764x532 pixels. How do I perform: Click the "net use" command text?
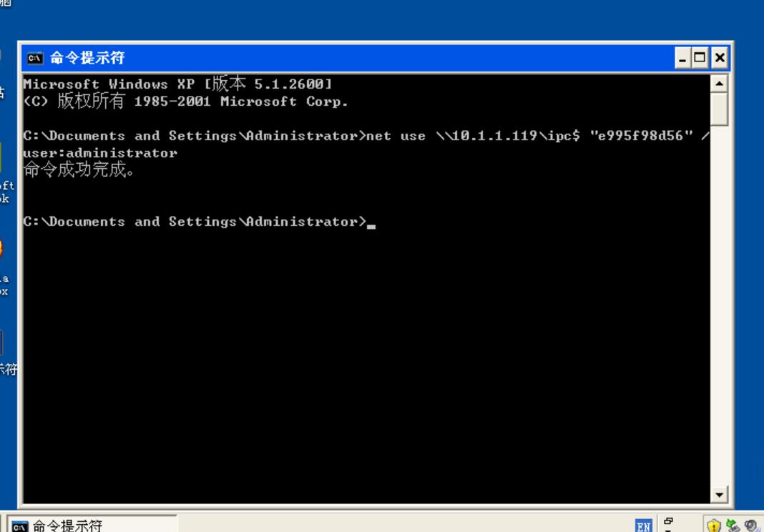396,136
